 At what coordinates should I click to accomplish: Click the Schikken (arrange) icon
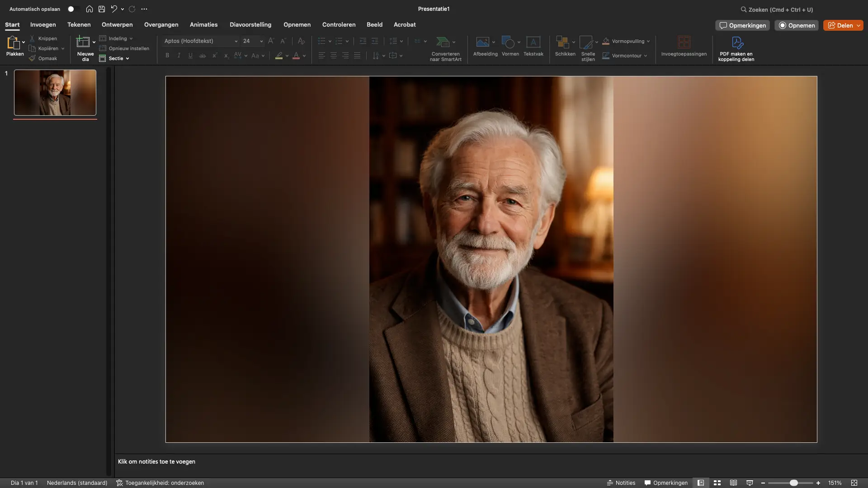[x=564, y=45]
